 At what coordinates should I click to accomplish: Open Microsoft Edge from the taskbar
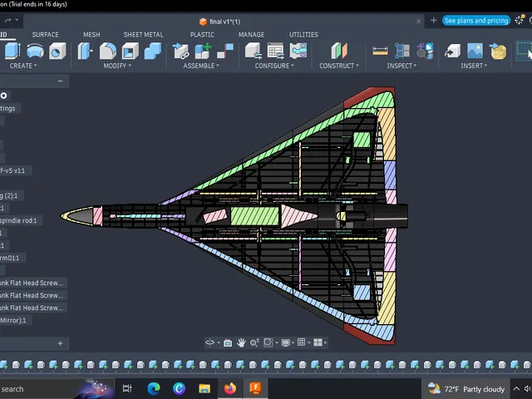pos(153,388)
